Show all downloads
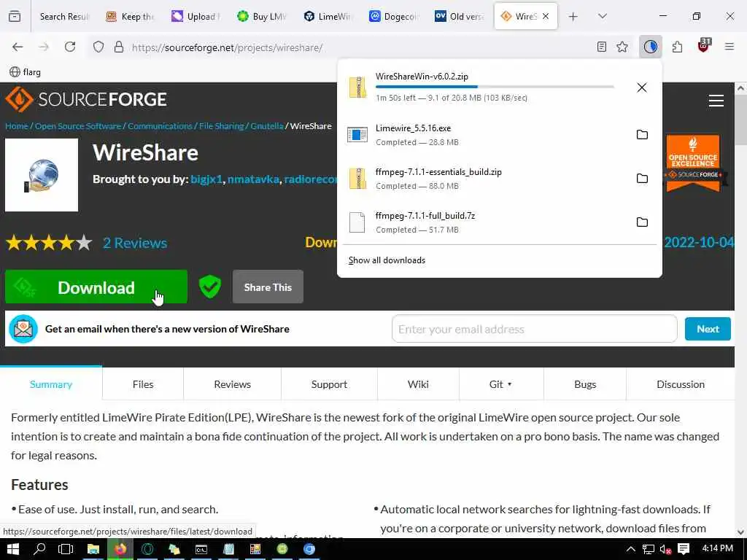747x560 pixels. point(387,260)
